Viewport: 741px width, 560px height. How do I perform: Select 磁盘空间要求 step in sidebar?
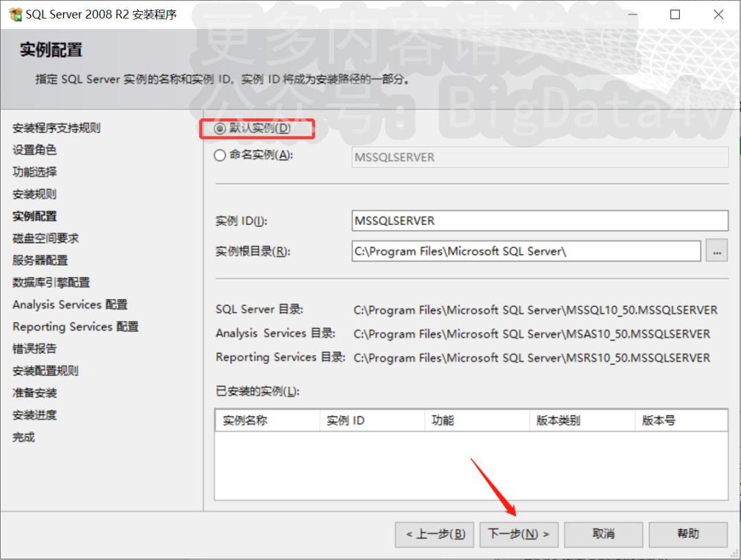click(45, 238)
